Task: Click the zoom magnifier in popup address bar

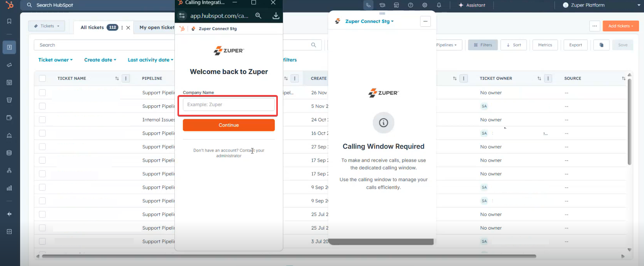Action: click(258, 16)
